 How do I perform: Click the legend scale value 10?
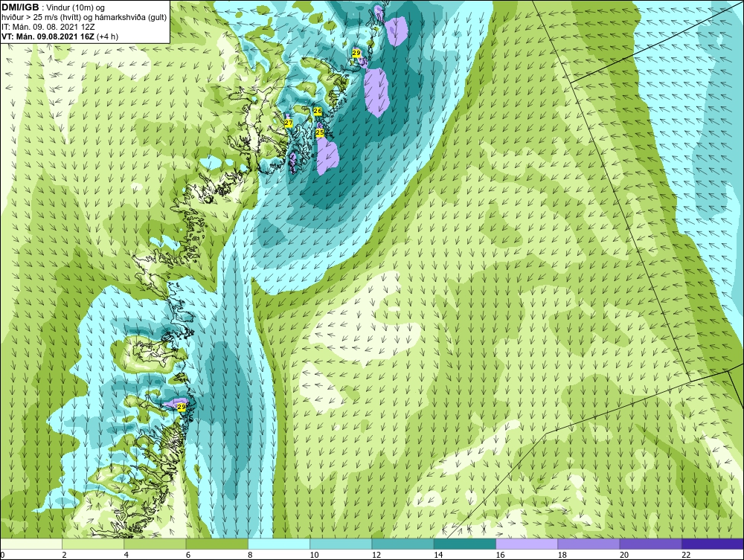coord(314,556)
